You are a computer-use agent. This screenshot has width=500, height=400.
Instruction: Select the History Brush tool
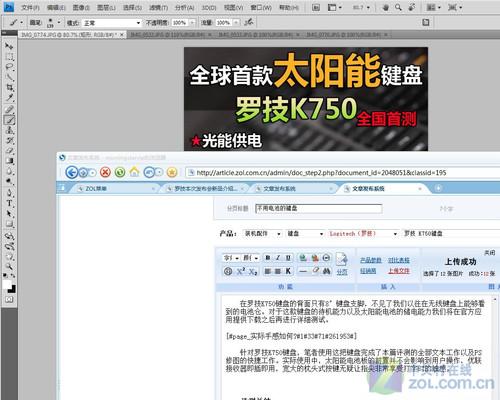(9, 140)
